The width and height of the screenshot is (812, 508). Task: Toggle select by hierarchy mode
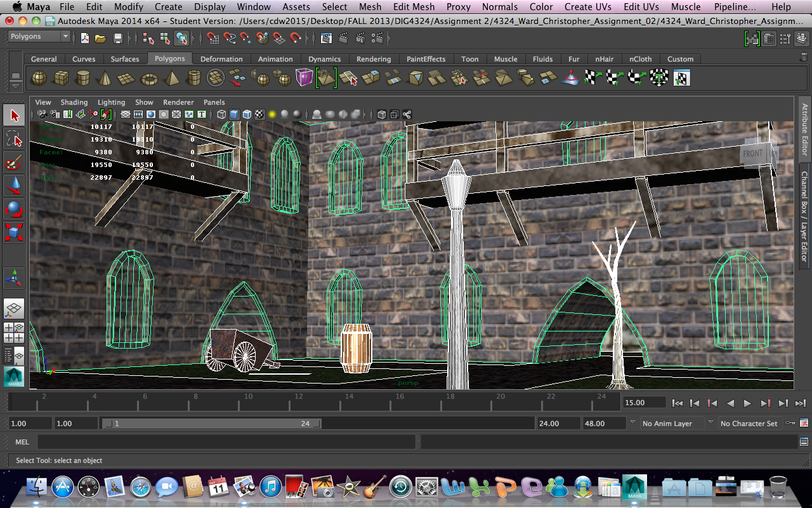pos(148,38)
